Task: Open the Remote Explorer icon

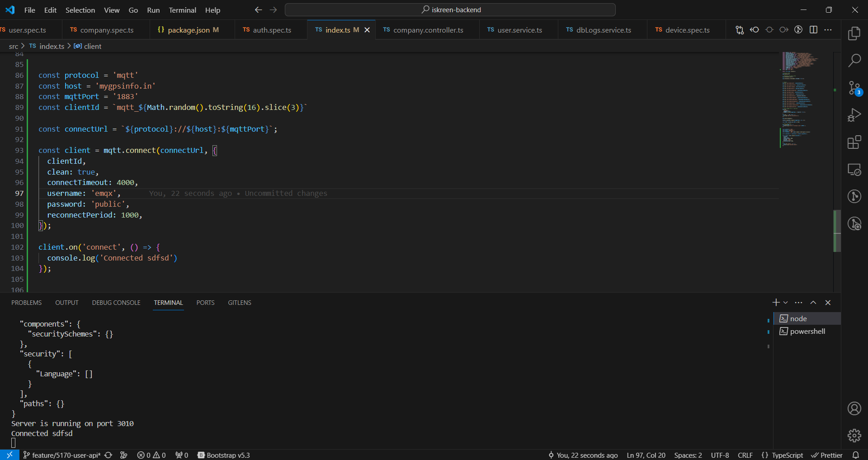Action: tap(854, 170)
